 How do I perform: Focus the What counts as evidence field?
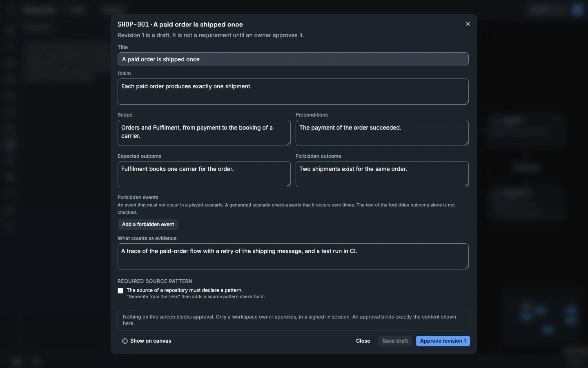click(x=293, y=256)
